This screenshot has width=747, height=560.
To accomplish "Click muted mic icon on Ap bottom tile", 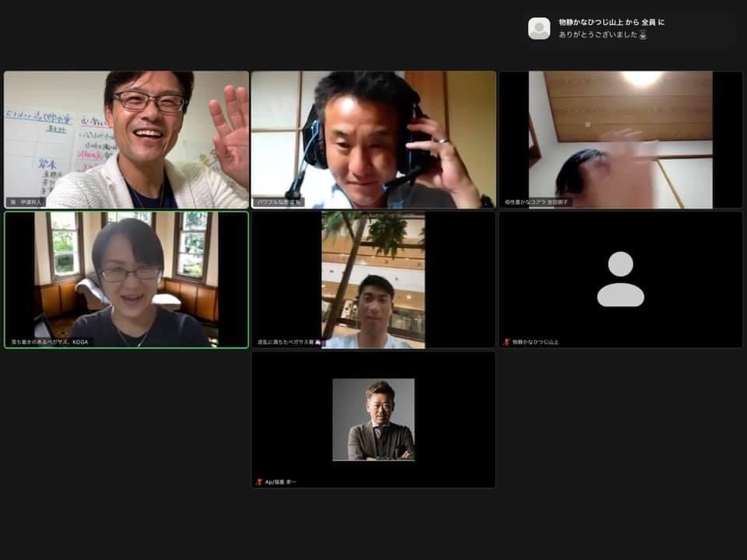I will click(259, 482).
